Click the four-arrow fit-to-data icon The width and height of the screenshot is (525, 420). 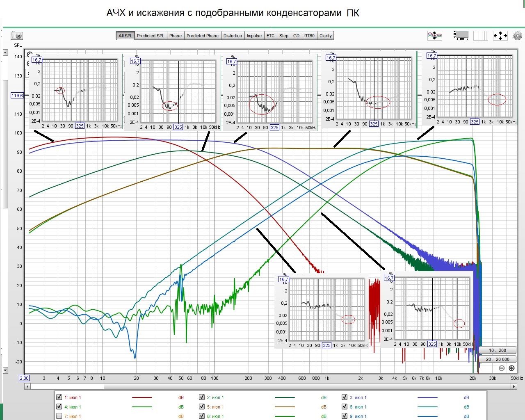[500, 36]
